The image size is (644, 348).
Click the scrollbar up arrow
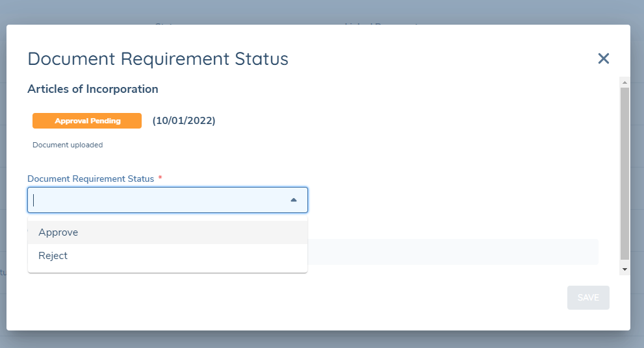click(625, 82)
